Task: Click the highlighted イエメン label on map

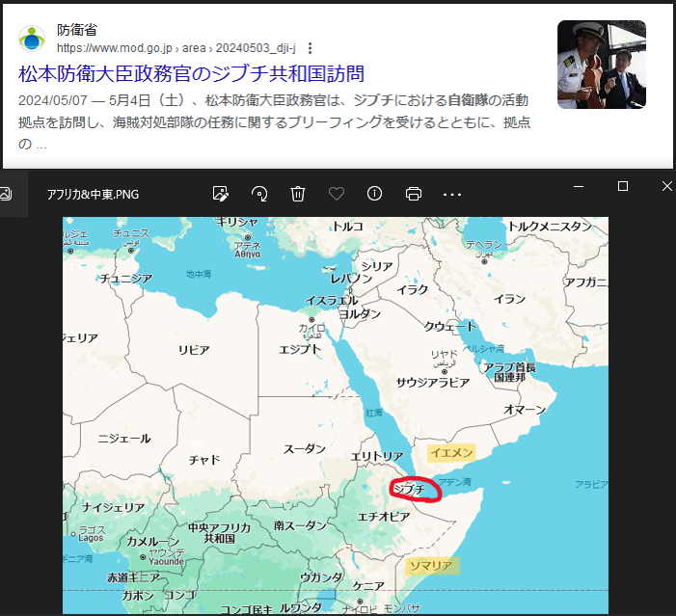Action: tap(450, 452)
